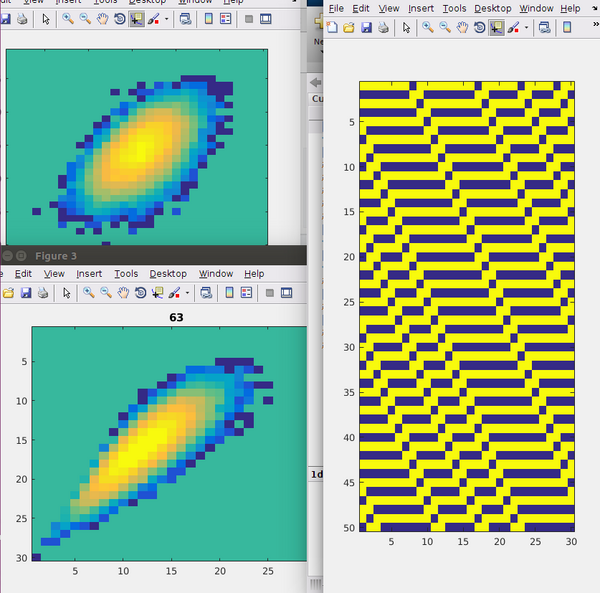Select Brush Data tool in top-left figure toolbar

tap(154, 19)
